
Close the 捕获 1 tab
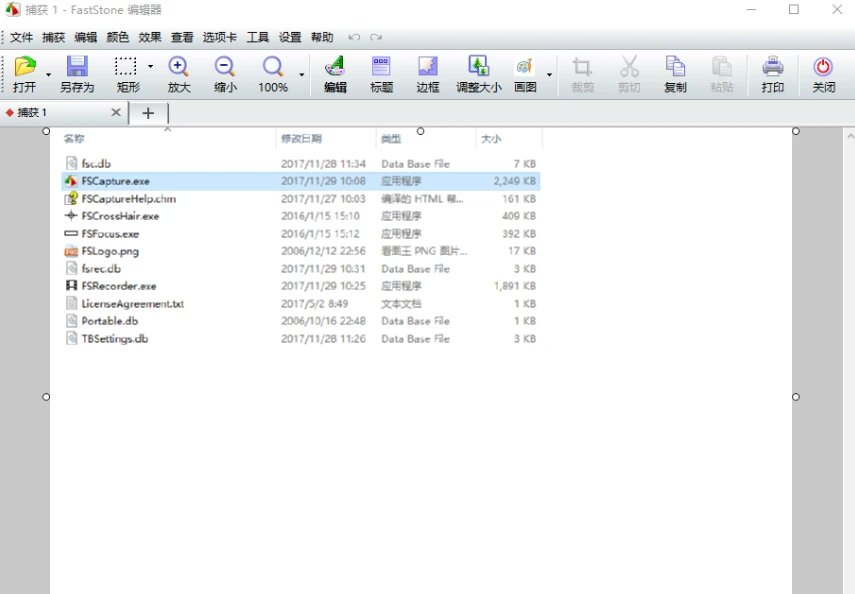(116, 113)
